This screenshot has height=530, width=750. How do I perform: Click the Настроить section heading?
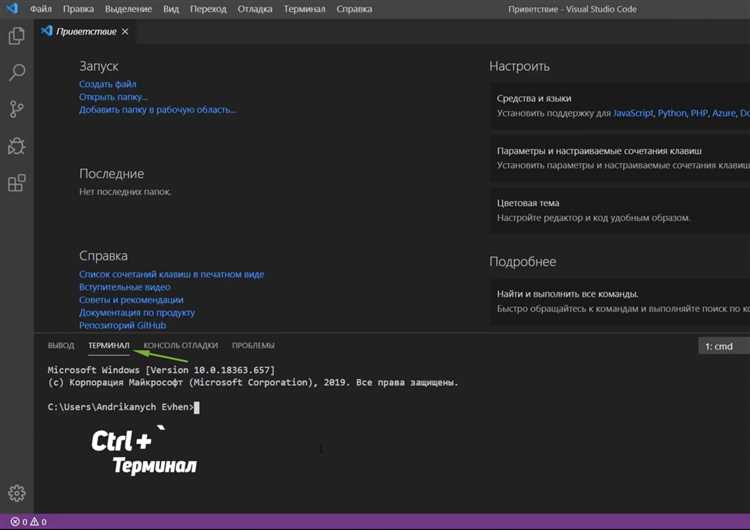click(x=519, y=66)
